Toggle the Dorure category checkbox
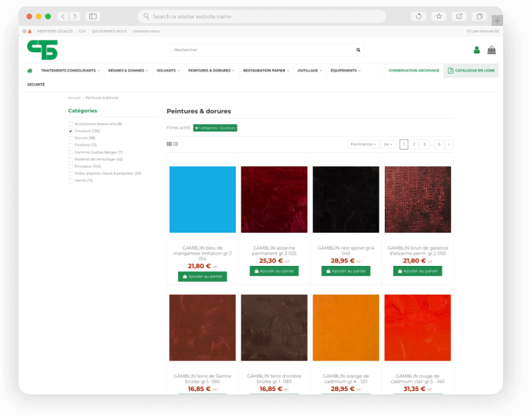 tap(71, 138)
